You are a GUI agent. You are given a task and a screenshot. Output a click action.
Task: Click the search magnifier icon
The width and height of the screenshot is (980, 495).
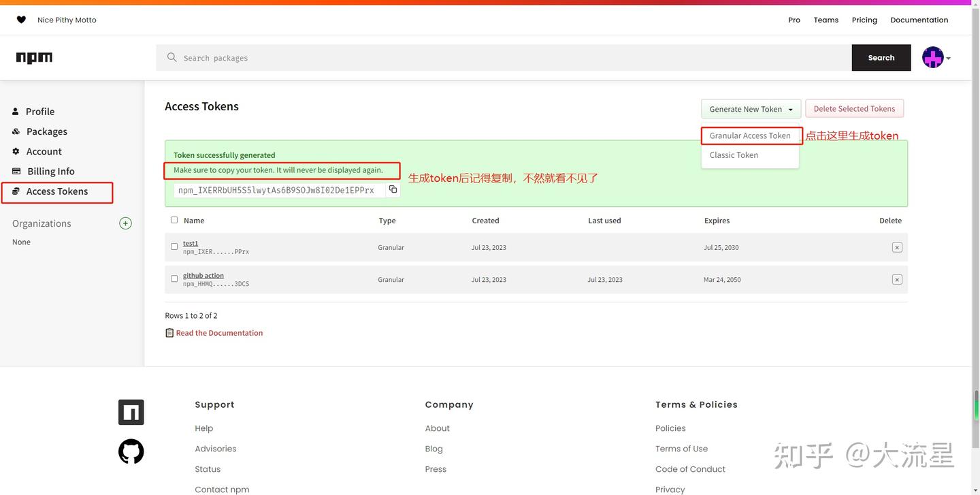pos(171,57)
